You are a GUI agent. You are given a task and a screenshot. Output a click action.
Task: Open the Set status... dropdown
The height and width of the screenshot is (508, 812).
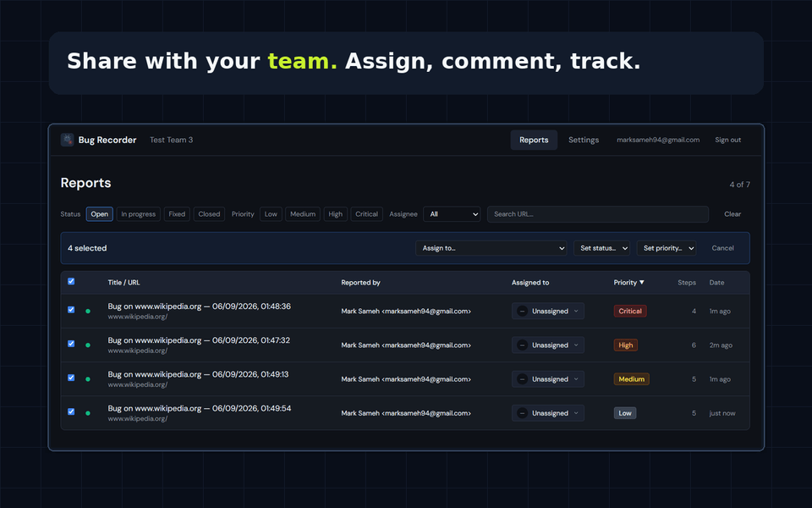click(601, 248)
